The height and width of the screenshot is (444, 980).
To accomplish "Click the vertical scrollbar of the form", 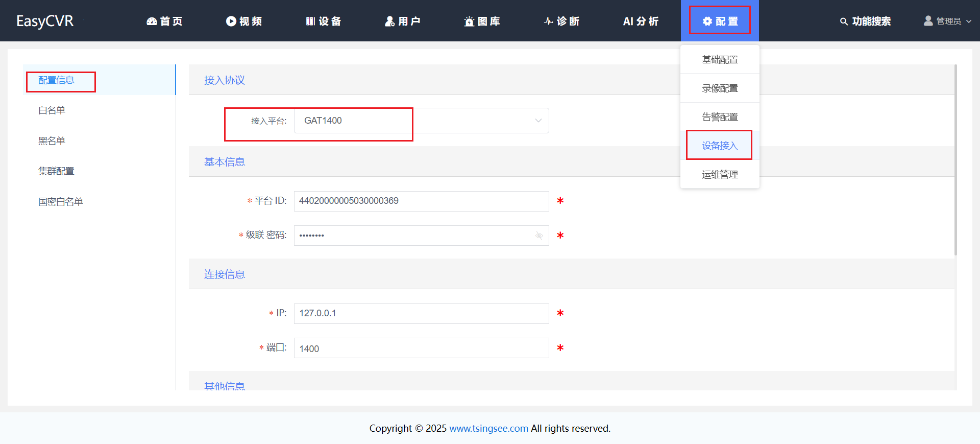I will pos(955,159).
